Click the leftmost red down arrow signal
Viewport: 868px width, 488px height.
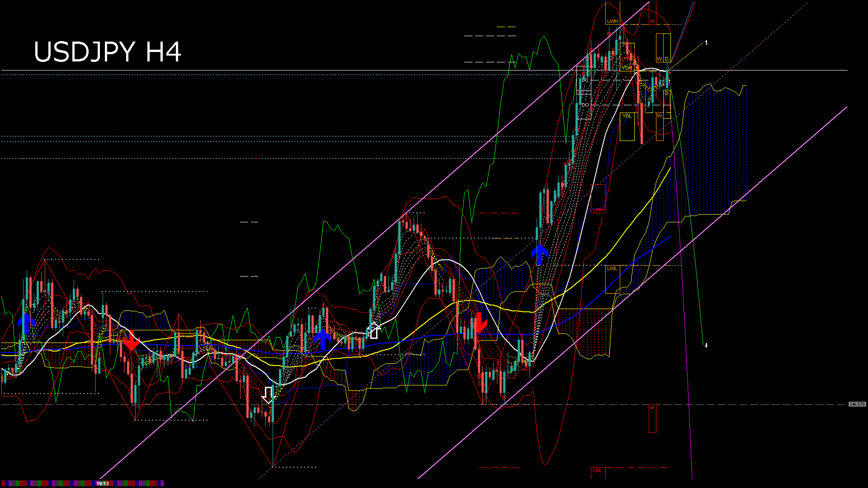pos(131,340)
